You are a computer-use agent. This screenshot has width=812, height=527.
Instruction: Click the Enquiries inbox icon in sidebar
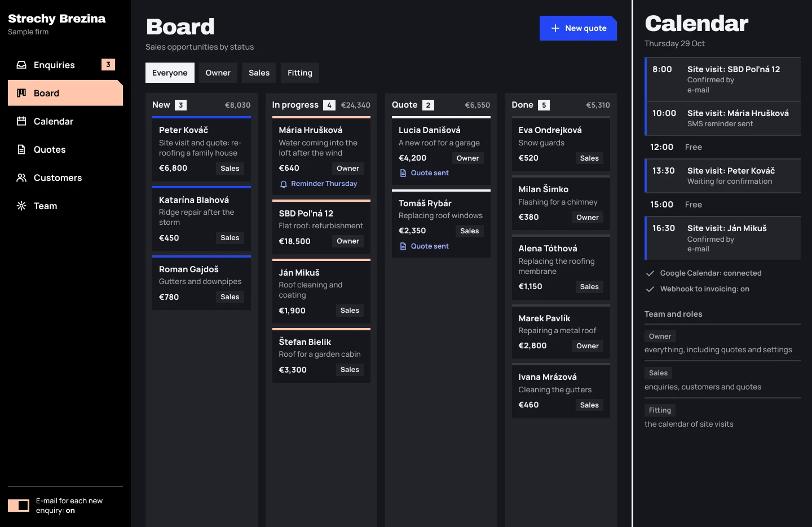tap(21, 65)
